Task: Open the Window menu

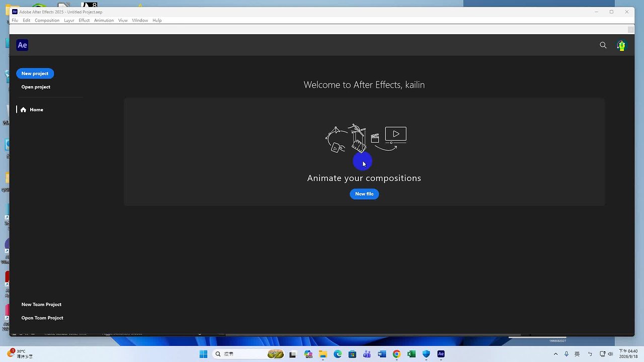Action: 140,21
